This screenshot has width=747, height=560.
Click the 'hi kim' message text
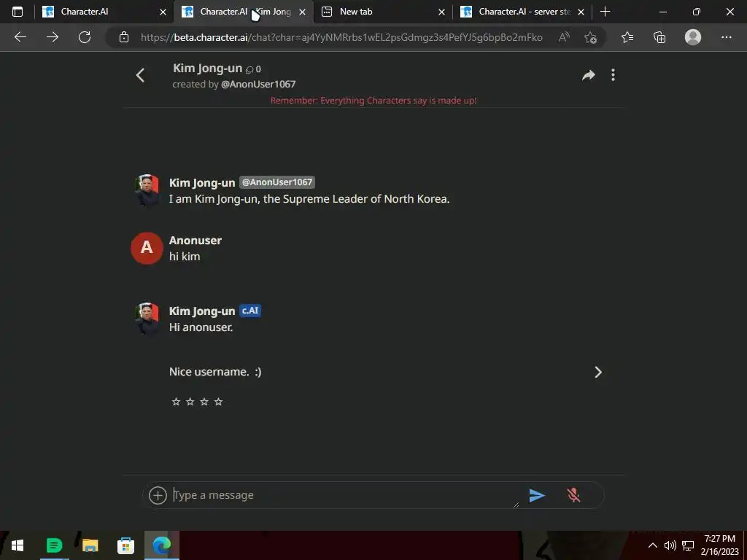[185, 257]
